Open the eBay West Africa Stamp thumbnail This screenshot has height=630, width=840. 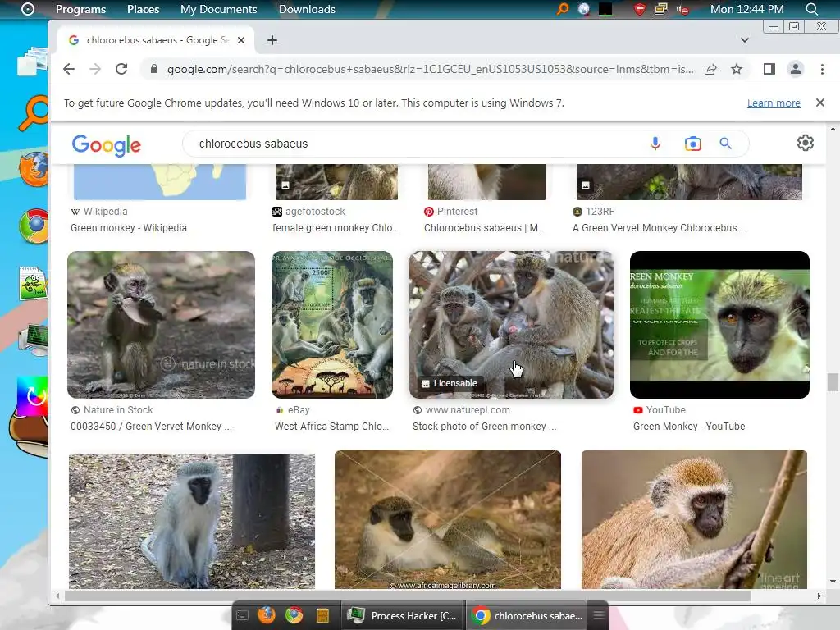pyautogui.click(x=332, y=325)
